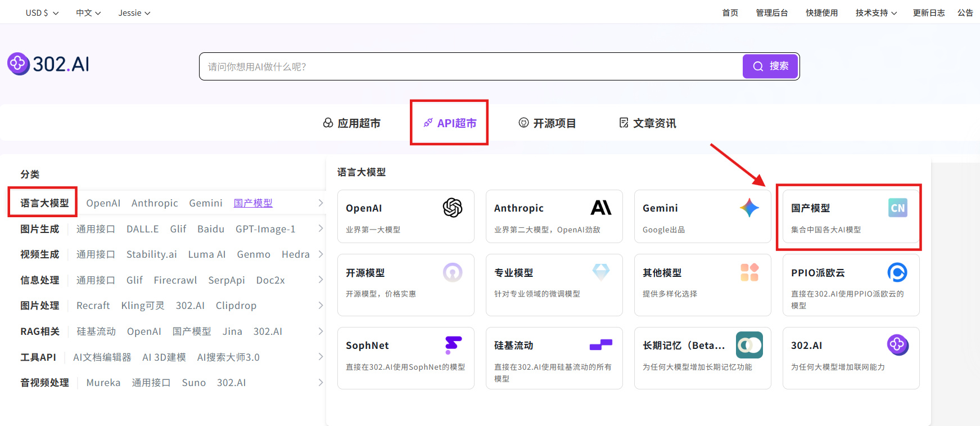Open the 硅基流动 card title
The width and height of the screenshot is (980, 426).
click(514, 346)
